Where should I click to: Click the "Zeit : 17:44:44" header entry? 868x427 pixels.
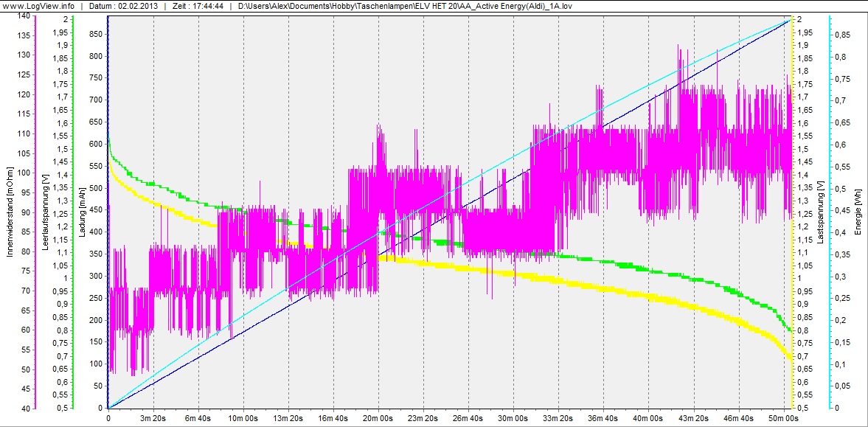(x=197, y=5)
